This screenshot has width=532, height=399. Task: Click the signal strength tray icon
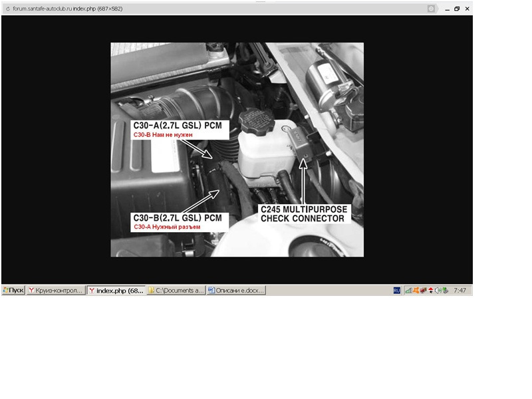[408, 291]
